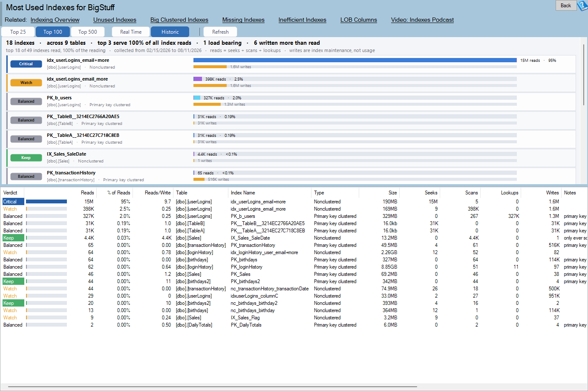Screen dimensions: 588x391
Task: Open the Big Clustered Indexes link
Action: 179,20
